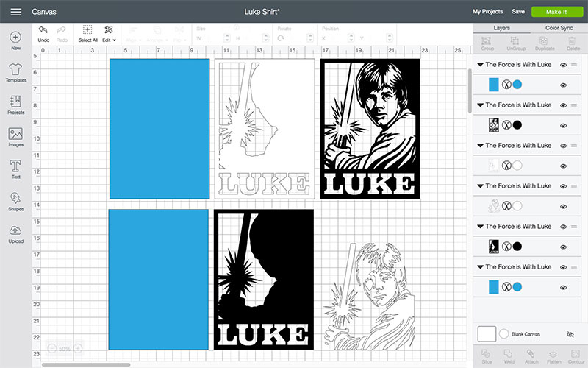588x368 pixels.
Task: Open the Images library
Action: [x=15, y=137]
